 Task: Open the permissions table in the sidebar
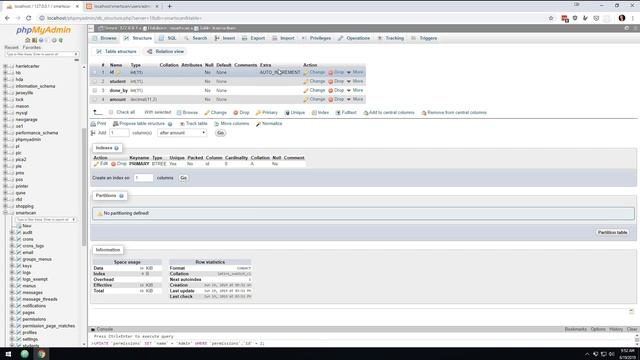pos(34,319)
